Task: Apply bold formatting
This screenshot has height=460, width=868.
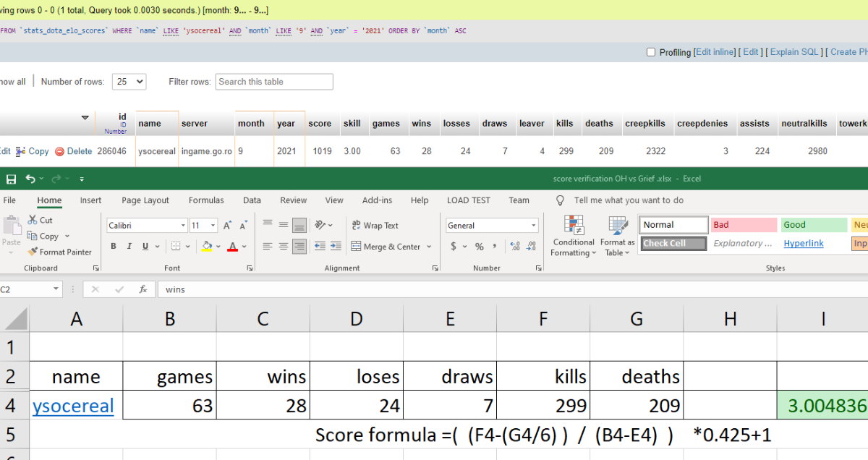Action: 114,247
